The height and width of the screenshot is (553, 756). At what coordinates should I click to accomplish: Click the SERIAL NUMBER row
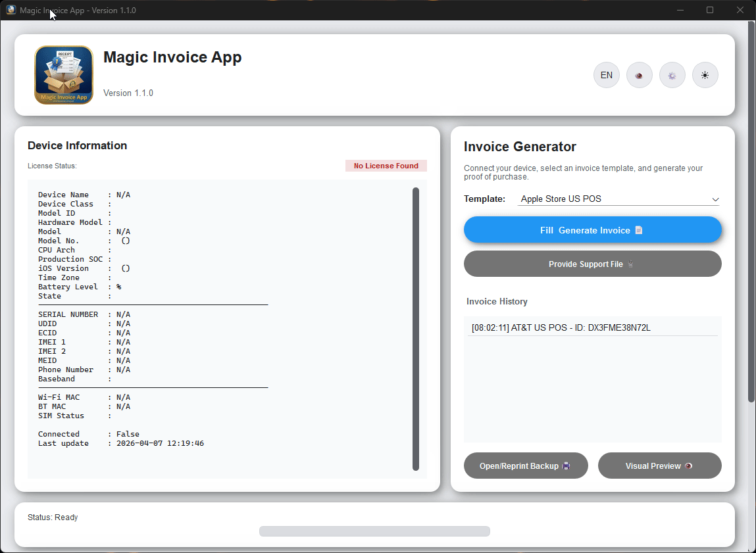(84, 314)
